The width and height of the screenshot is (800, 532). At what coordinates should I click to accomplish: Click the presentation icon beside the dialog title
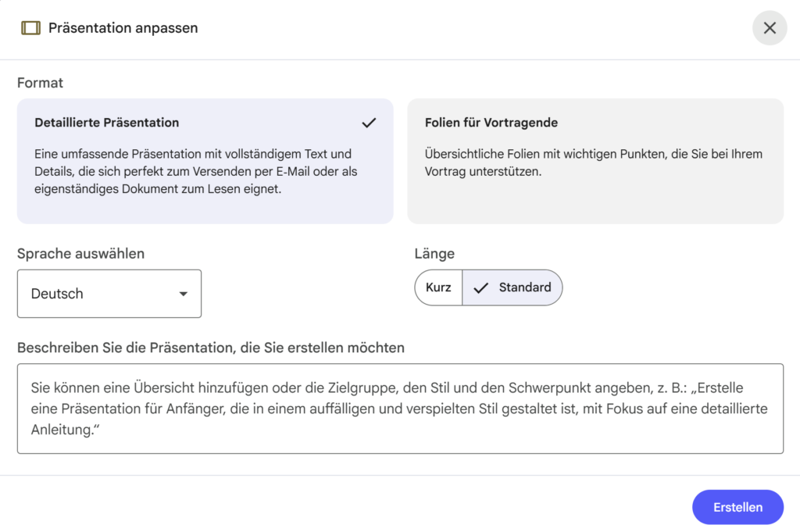31,27
